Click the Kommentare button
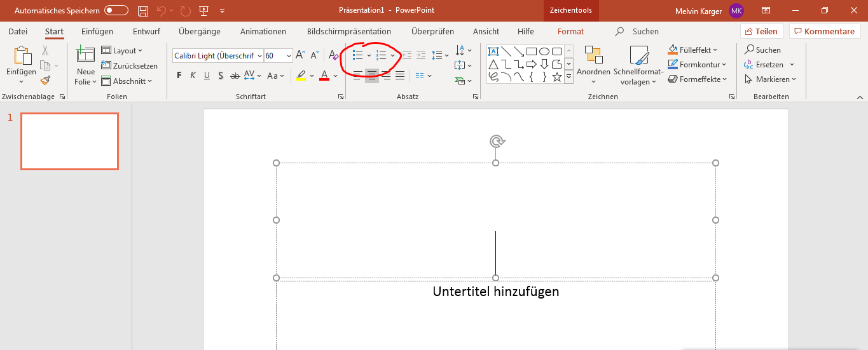The height and width of the screenshot is (350, 868). coord(824,31)
